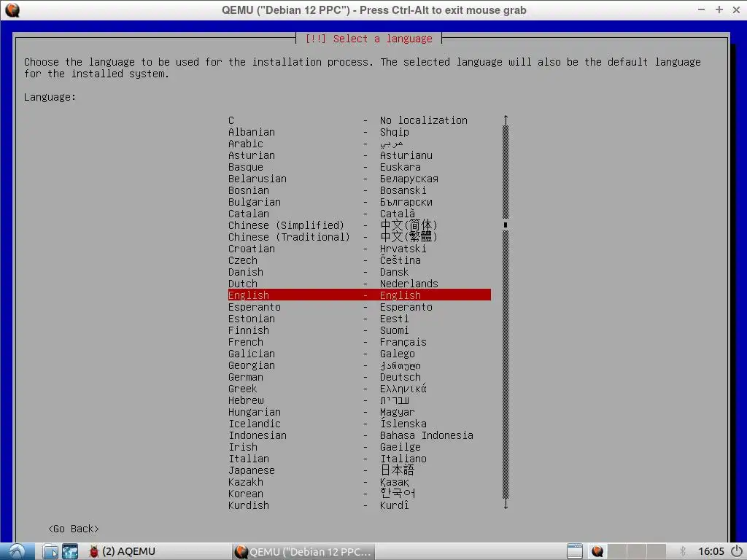Select Greek language row

[x=359, y=389]
